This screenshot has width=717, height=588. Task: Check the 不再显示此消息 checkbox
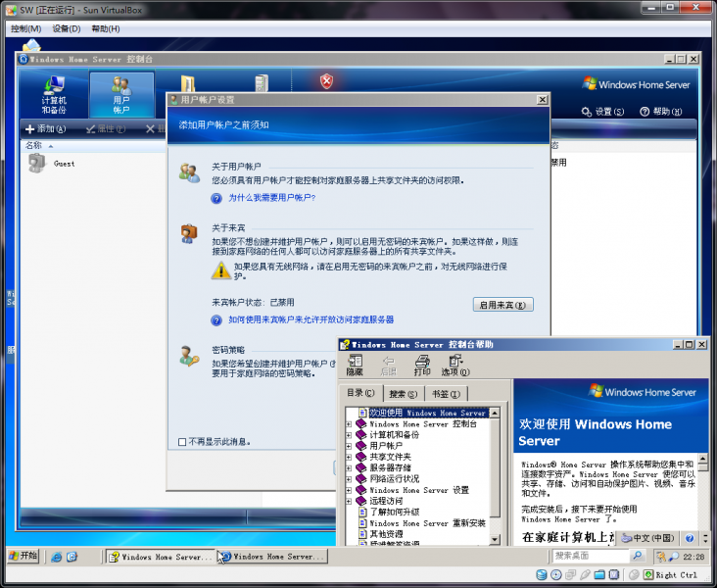(182, 442)
